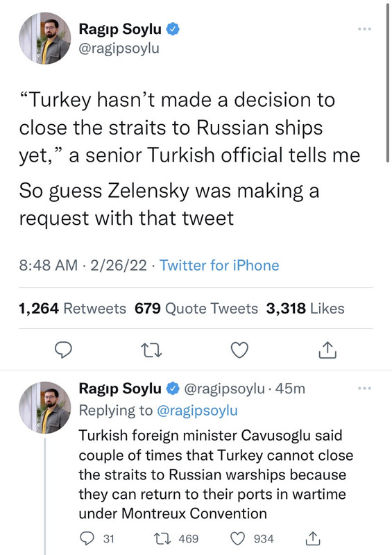Like the main tweet with heart icon

239,350
